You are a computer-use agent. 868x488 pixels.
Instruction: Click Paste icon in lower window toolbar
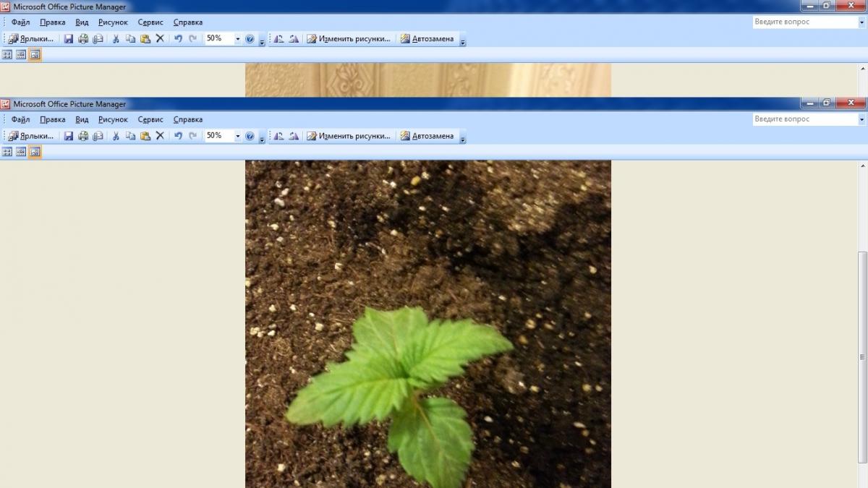[145, 136]
